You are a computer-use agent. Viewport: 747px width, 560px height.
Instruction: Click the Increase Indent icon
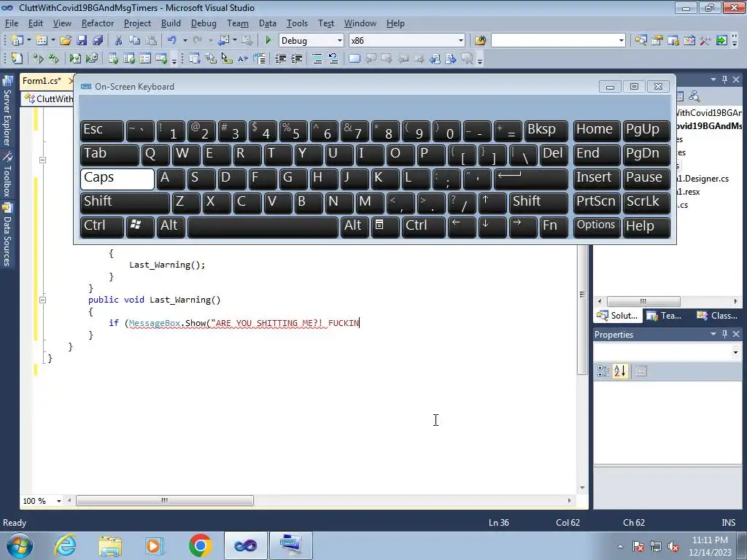[297, 58]
